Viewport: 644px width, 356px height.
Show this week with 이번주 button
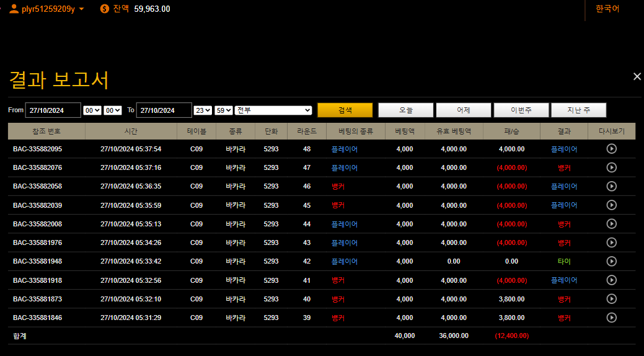521,110
